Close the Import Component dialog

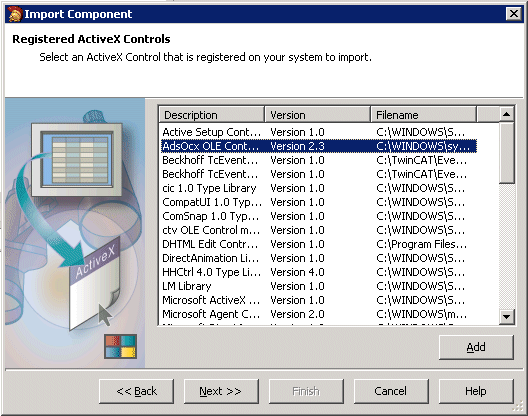point(514,14)
